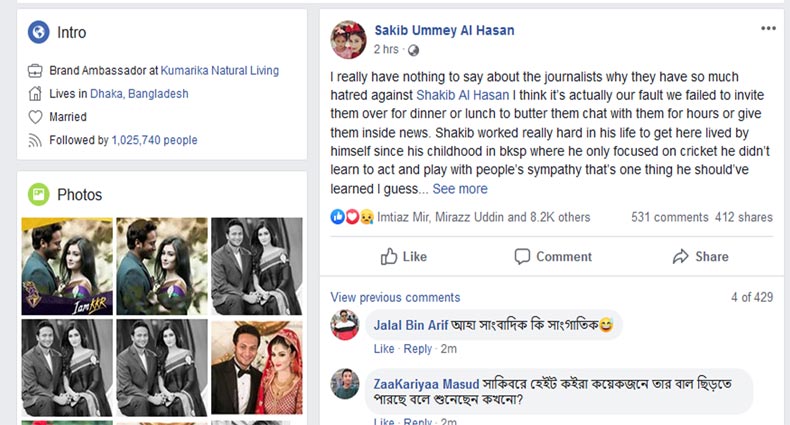Share the post
The height and width of the screenshot is (425, 790).
tap(700, 257)
